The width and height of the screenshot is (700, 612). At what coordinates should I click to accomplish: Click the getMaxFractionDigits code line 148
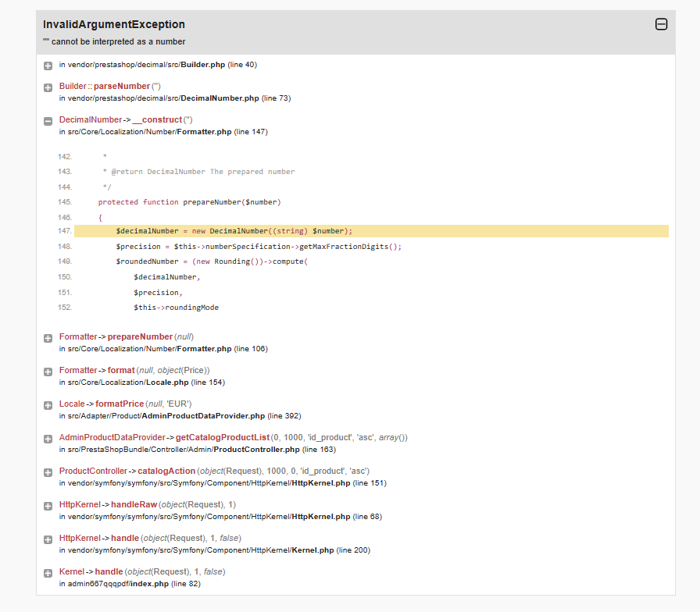(259, 246)
